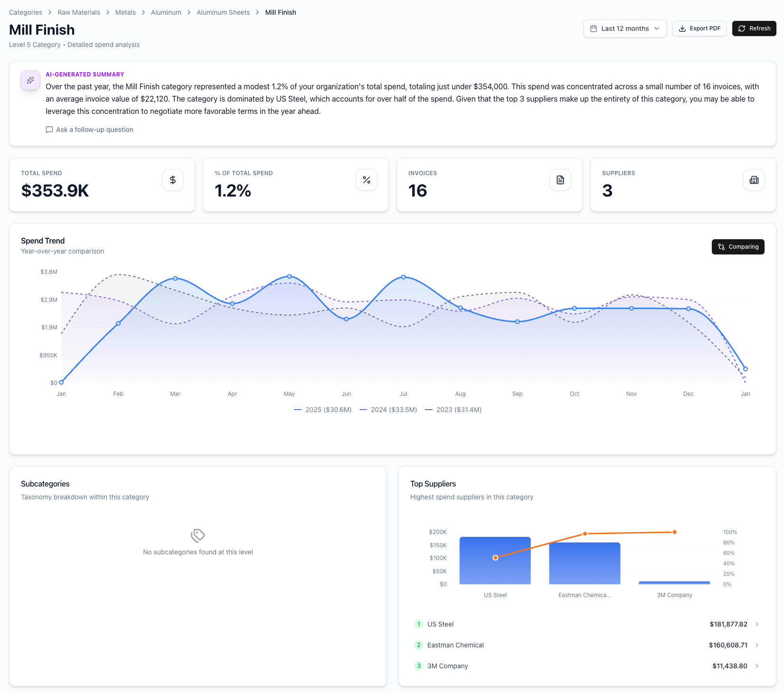Hide the 2024 series in chart legend

click(x=388, y=410)
